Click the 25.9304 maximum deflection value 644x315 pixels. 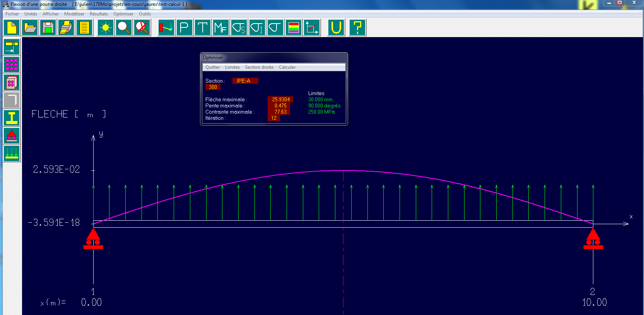pyautogui.click(x=280, y=99)
